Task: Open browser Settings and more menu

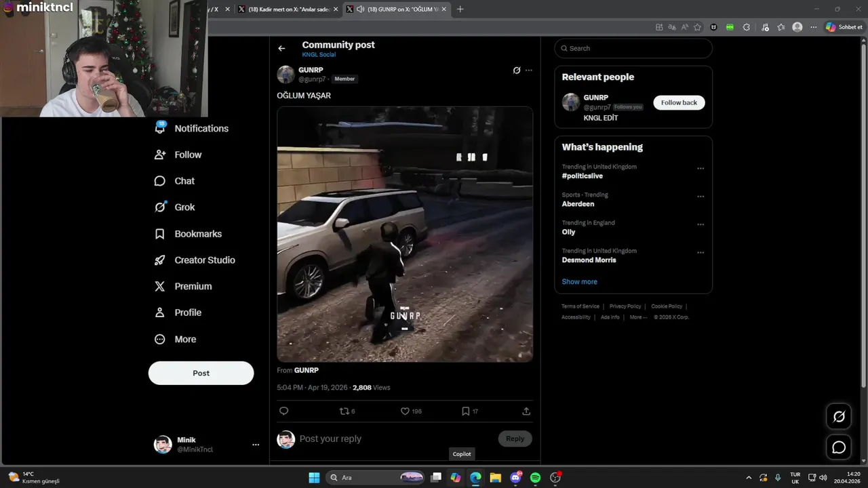Action: (x=814, y=27)
